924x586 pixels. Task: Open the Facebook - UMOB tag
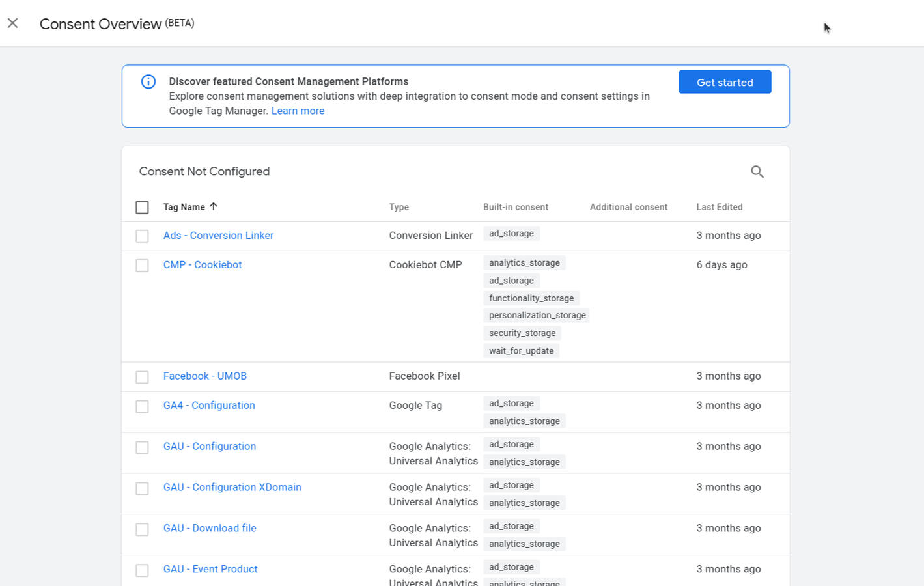[205, 376]
